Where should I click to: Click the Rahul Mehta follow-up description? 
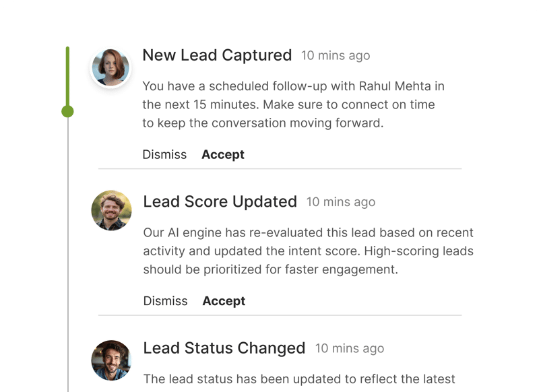pyautogui.click(x=293, y=104)
